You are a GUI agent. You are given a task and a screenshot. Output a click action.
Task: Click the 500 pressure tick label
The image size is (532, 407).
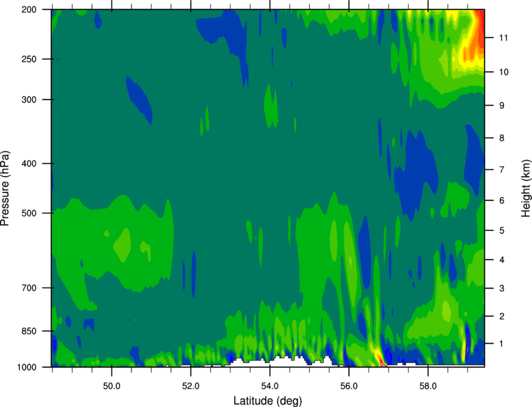29,213
